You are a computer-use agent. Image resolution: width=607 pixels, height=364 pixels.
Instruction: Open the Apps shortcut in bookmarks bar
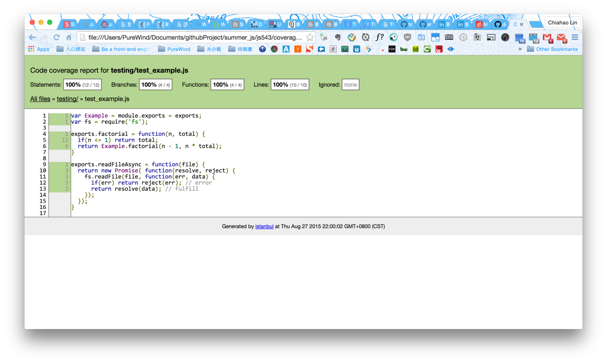(x=38, y=49)
